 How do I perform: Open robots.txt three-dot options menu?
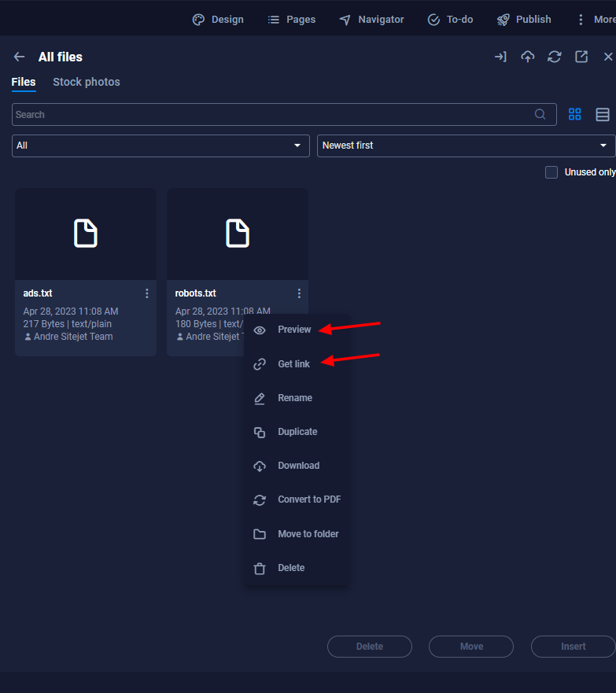point(299,293)
